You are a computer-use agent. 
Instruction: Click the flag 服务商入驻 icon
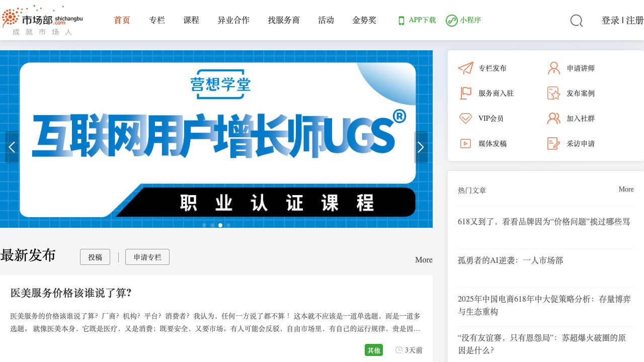[465, 94]
